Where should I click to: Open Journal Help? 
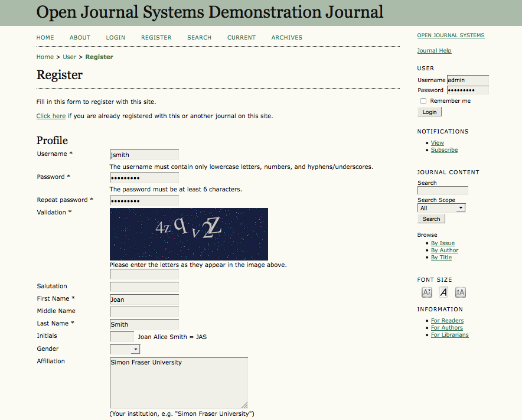[434, 50]
